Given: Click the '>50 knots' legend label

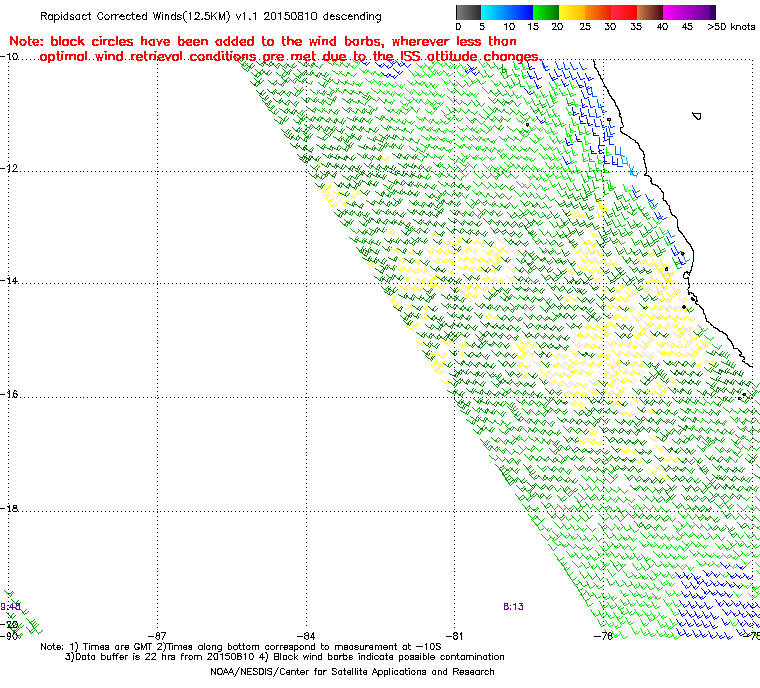Looking at the screenshot, I should (731, 27).
